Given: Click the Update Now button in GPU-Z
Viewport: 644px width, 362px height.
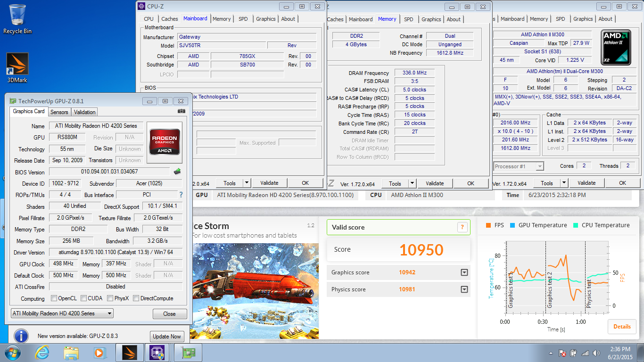Looking at the screenshot, I should [166, 336].
